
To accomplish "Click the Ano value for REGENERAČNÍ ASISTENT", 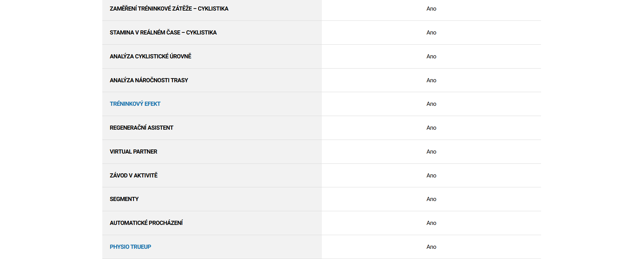I will tap(431, 128).
